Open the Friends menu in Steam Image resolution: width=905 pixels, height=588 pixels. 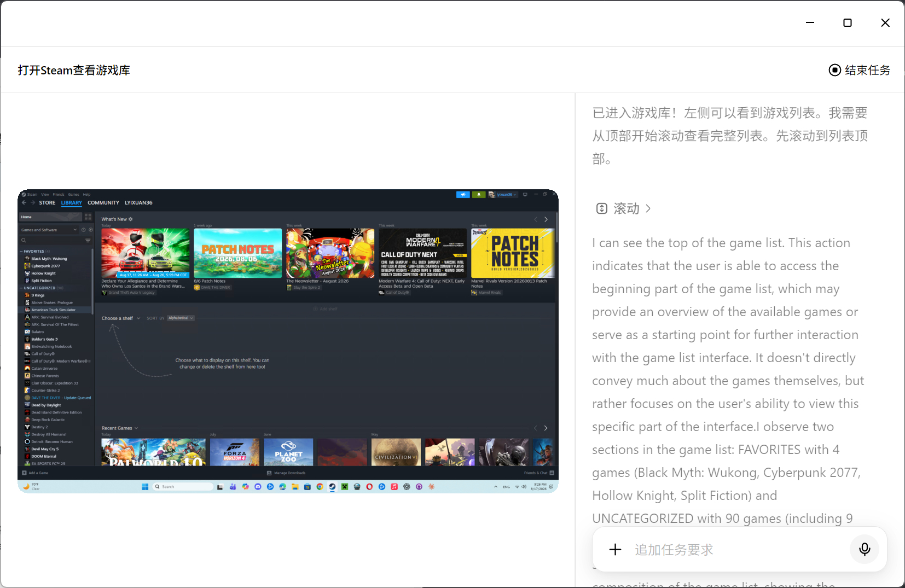coord(59,194)
